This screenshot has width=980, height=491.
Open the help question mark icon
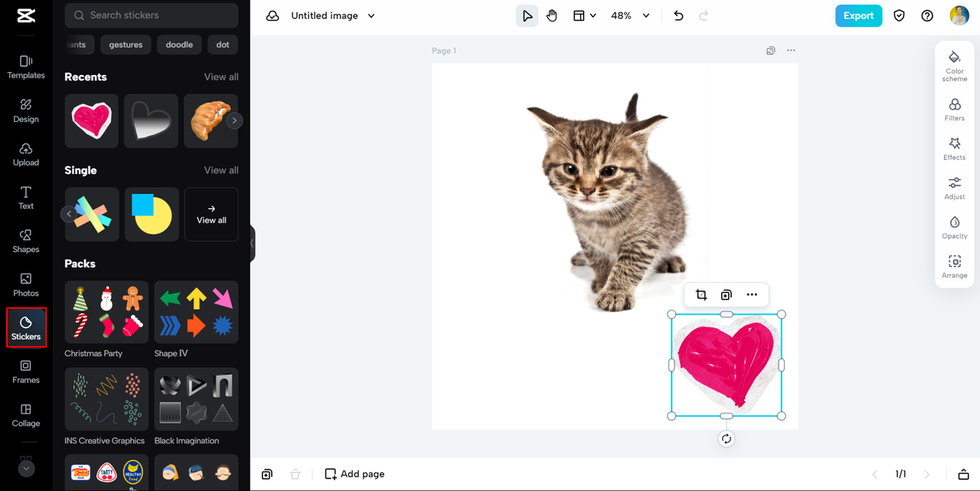point(927,15)
